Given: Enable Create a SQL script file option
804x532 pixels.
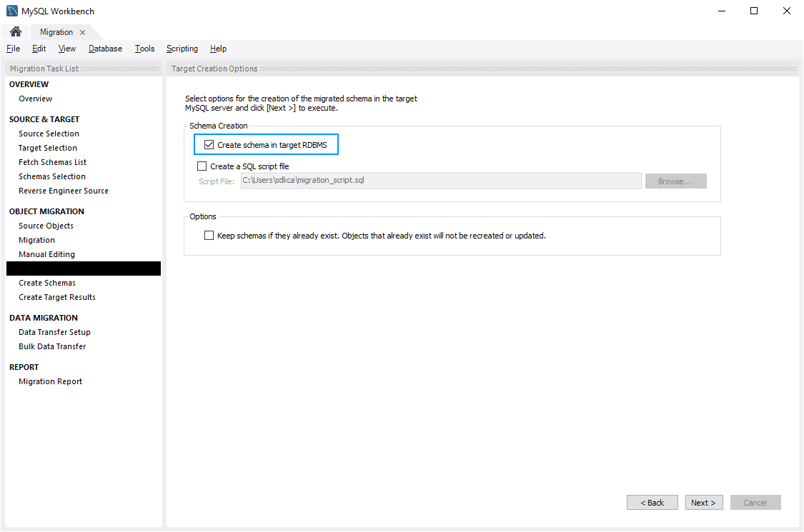Looking at the screenshot, I should pos(202,166).
